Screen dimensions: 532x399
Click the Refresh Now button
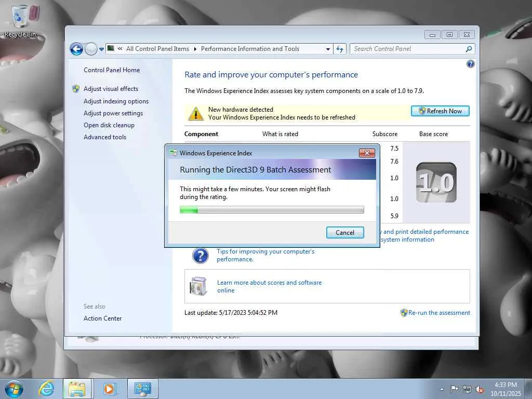[x=440, y=111]
